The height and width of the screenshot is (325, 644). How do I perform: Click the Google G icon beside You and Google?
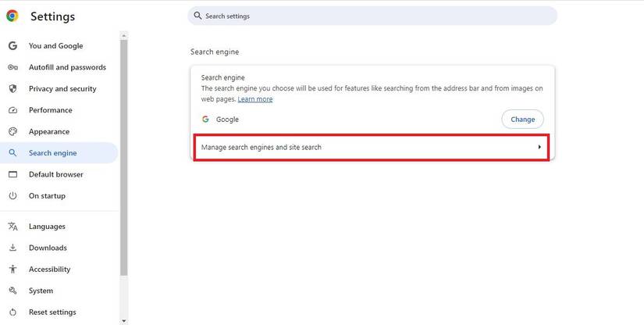(x=12, y=46)
